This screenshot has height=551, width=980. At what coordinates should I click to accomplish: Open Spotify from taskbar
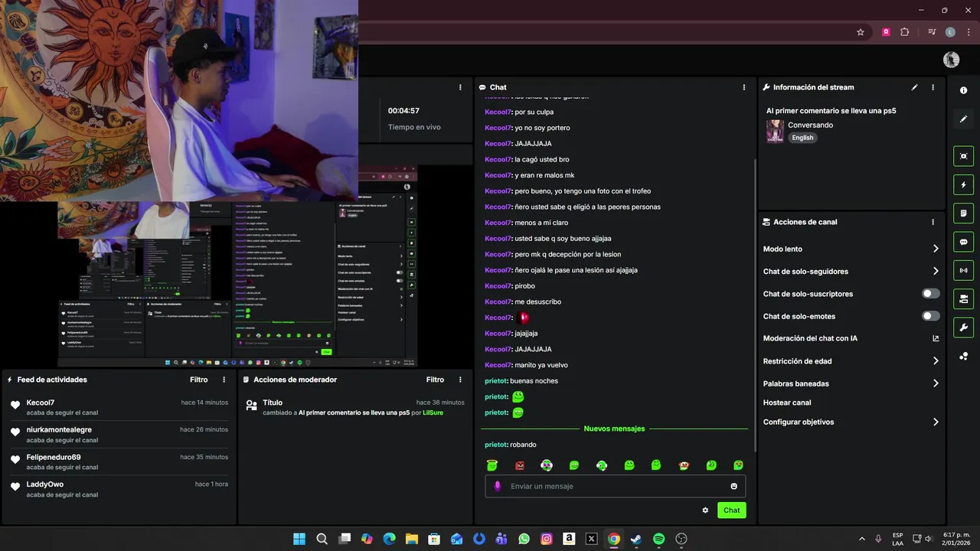pyautogui.click(x=658, y=539)
